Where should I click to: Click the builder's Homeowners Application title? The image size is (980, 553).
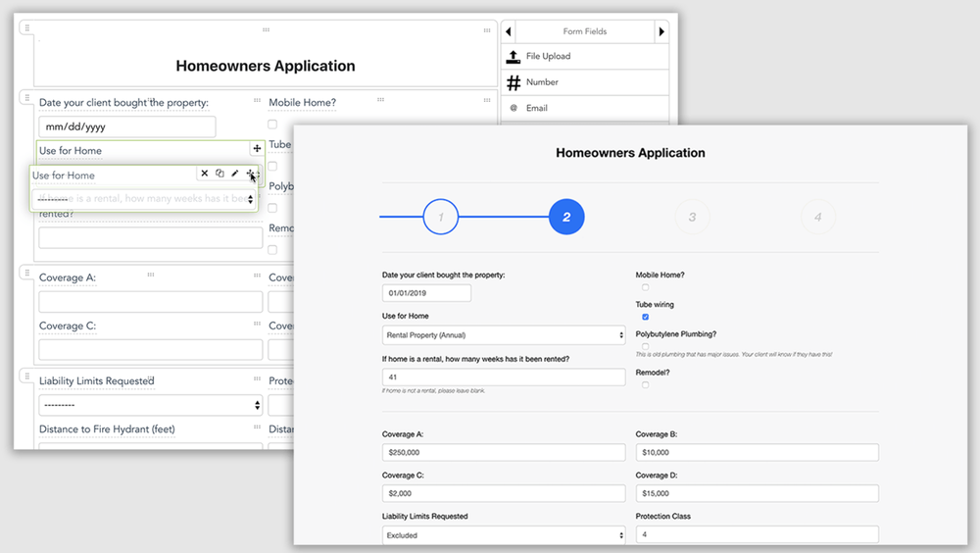coord(266,66)
